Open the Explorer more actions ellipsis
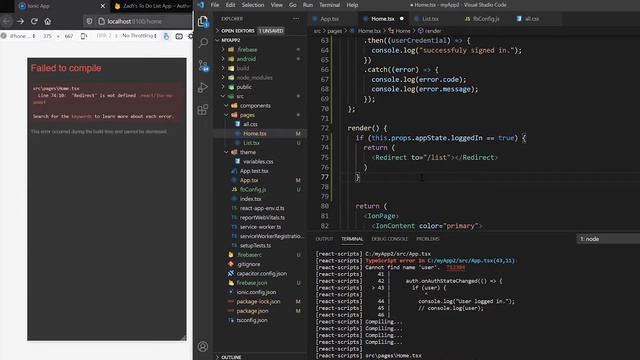 click(296, 19)
